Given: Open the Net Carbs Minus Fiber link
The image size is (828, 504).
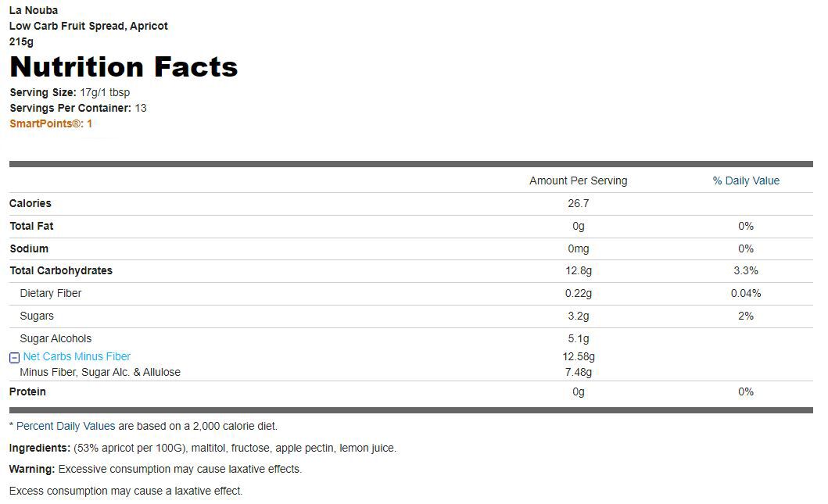Looking at the screenshot, I should (x=77, y=357).
